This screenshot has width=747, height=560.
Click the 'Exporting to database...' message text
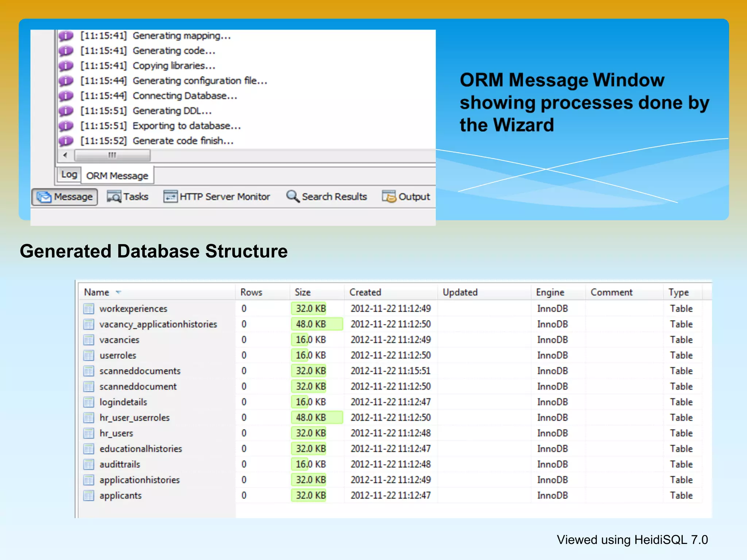[x=187, y=126]
